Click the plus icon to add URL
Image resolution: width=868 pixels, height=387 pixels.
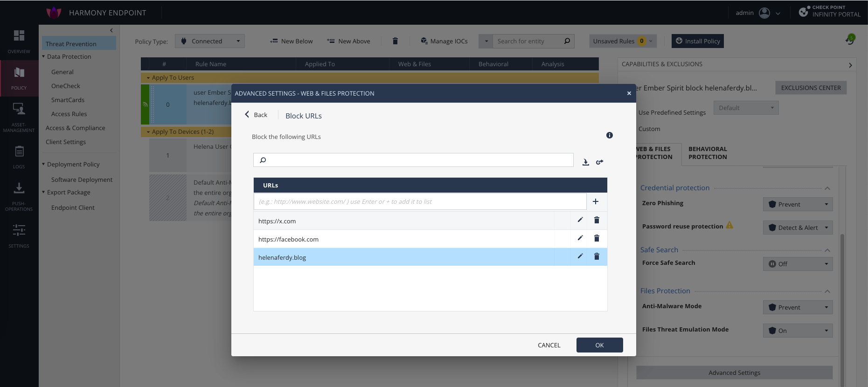(596, 201)
